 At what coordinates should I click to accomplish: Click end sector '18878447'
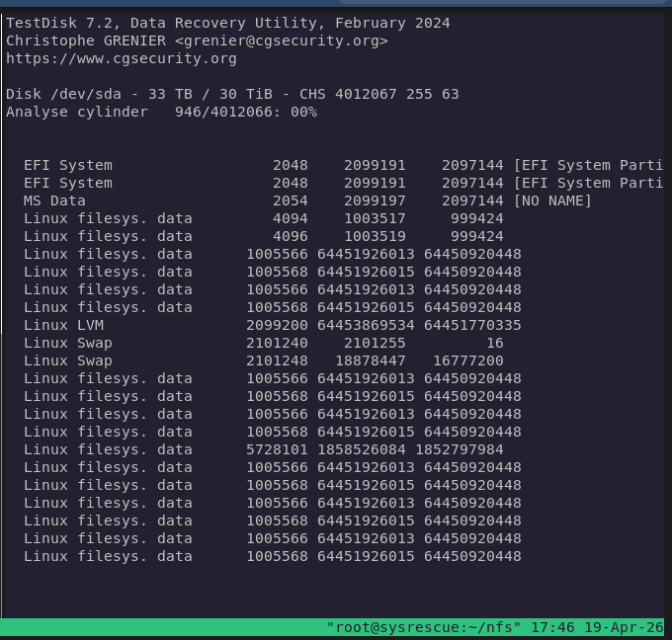point(371,360)
